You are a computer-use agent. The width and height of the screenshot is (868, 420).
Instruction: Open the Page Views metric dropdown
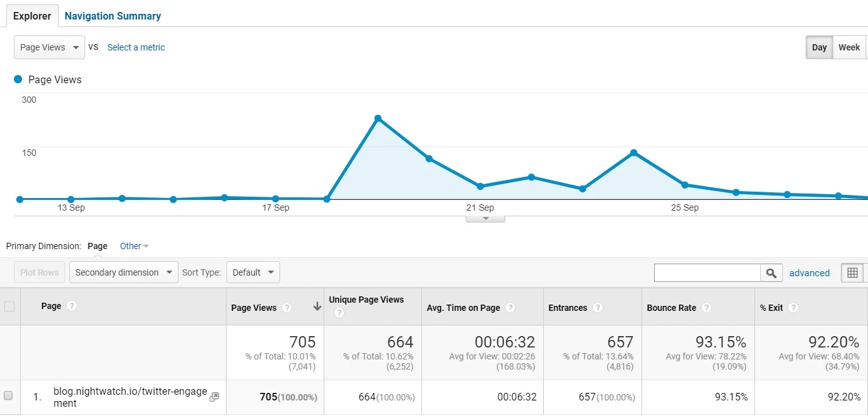tap(49, 47)
